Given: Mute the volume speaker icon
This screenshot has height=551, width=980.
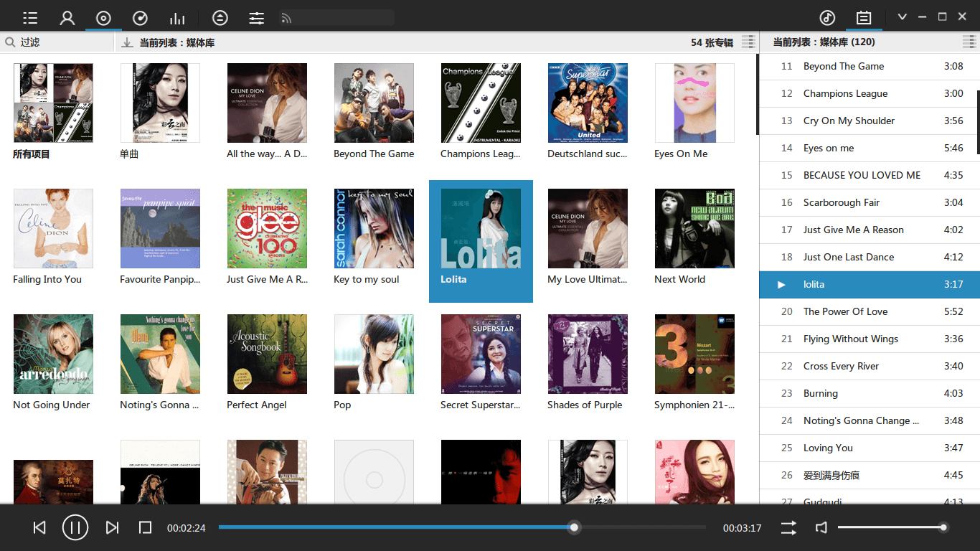Looking at the screenshot, I should point(821,527).
